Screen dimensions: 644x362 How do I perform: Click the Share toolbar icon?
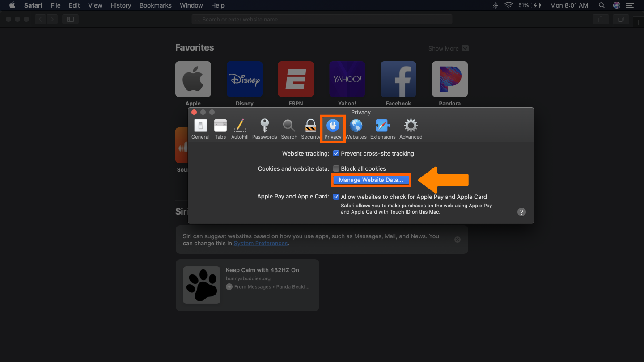coord(601,19)
